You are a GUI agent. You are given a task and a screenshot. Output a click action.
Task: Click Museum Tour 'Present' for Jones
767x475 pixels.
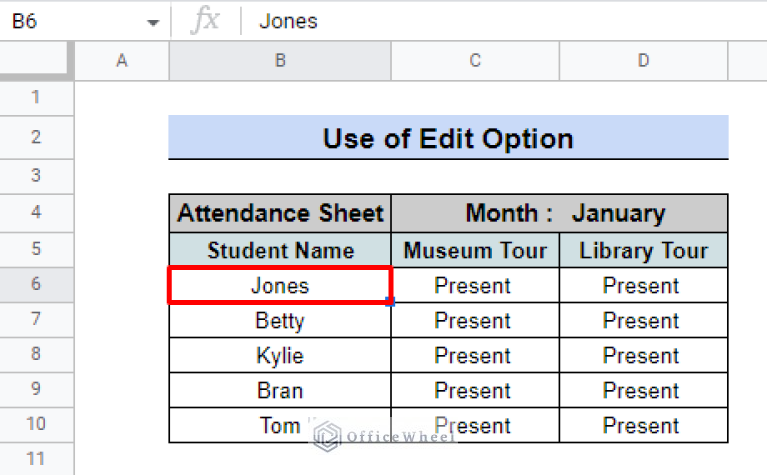pyautogui.click(x=475, y=285)
